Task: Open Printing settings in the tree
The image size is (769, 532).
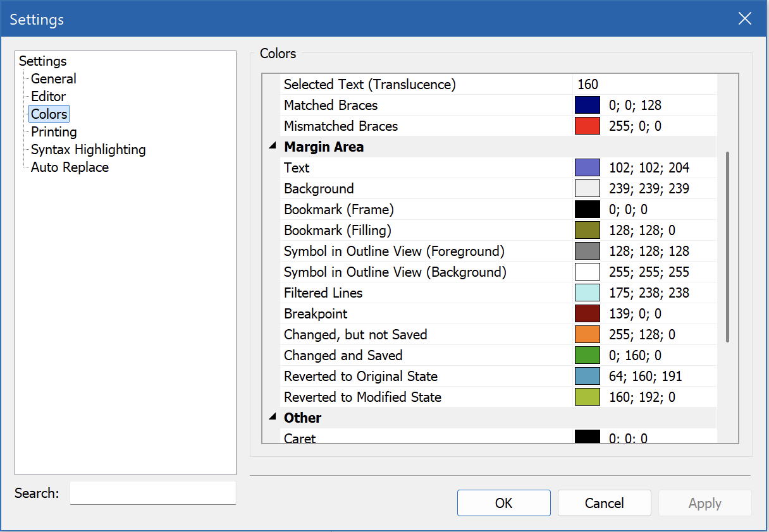Action: point(54,131)
